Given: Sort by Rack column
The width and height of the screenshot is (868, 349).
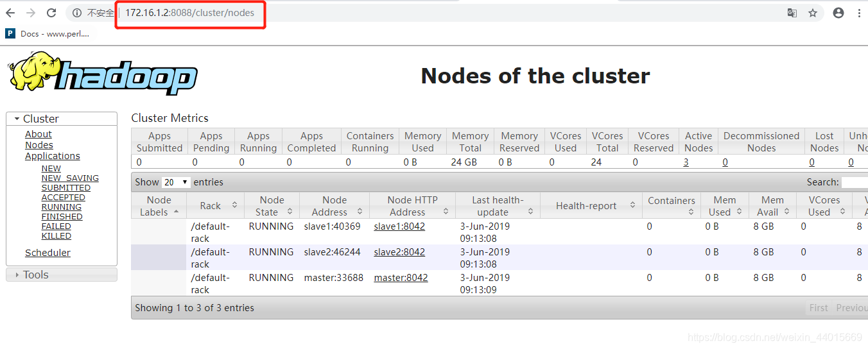Looking at the screenshot, I should pos(215,206).
